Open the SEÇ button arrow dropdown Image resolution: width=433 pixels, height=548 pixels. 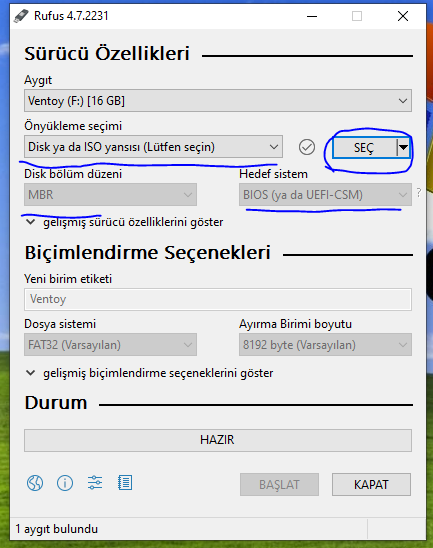[x=403, y=147]
